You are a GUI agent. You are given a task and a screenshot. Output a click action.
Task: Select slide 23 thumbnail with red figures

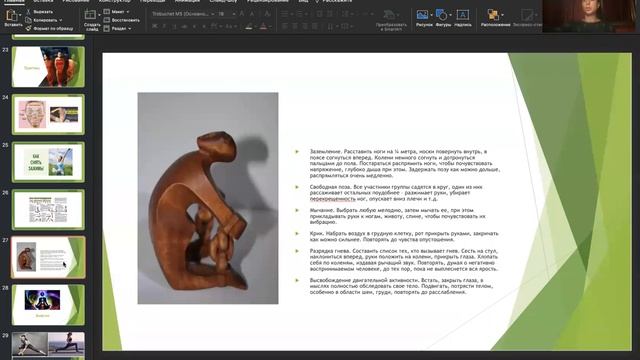click(48, 67)
